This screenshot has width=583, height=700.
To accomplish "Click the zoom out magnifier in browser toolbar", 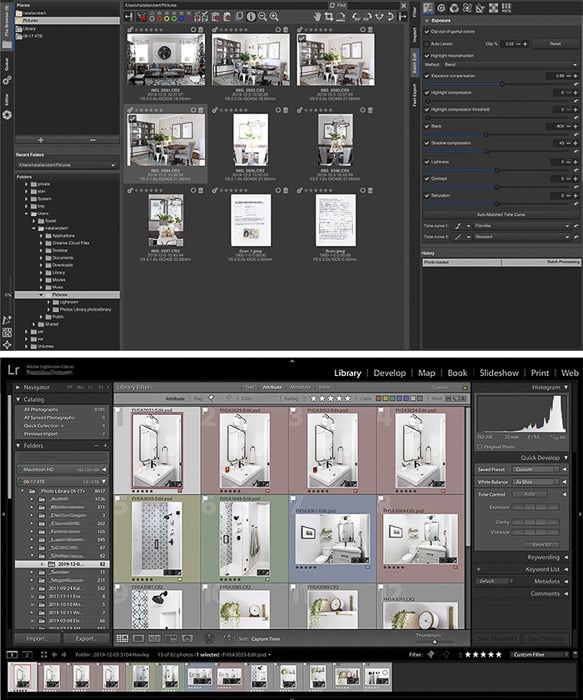I will coord(262,17).
